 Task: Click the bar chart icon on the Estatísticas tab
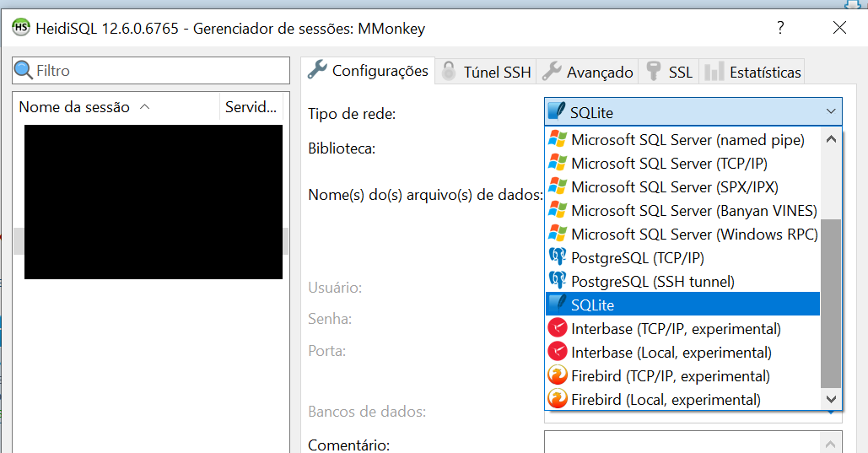point(714,72)
